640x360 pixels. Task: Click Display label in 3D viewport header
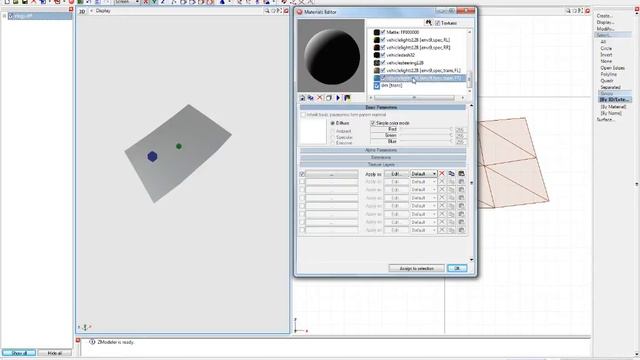tap(103, 11)
